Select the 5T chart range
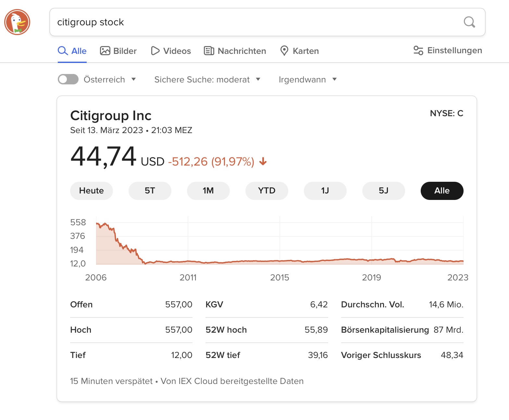509x420 pixels. tap(150, 191)
